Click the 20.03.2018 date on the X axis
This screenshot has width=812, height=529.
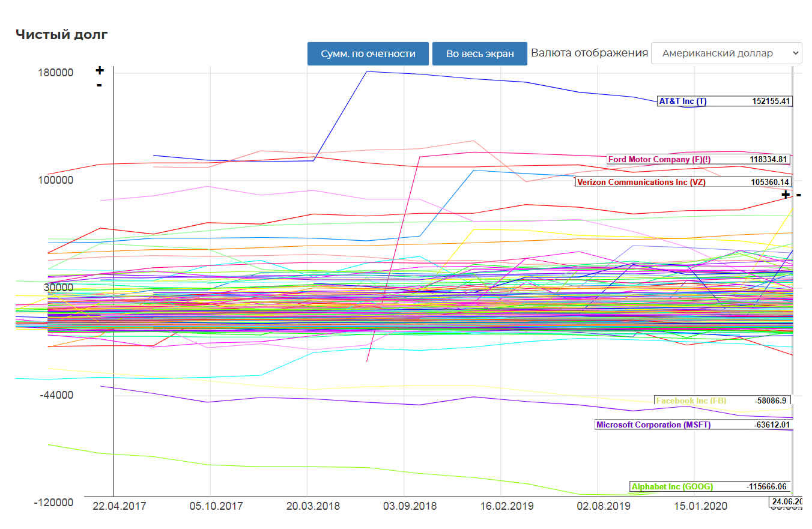pos(313,506)
